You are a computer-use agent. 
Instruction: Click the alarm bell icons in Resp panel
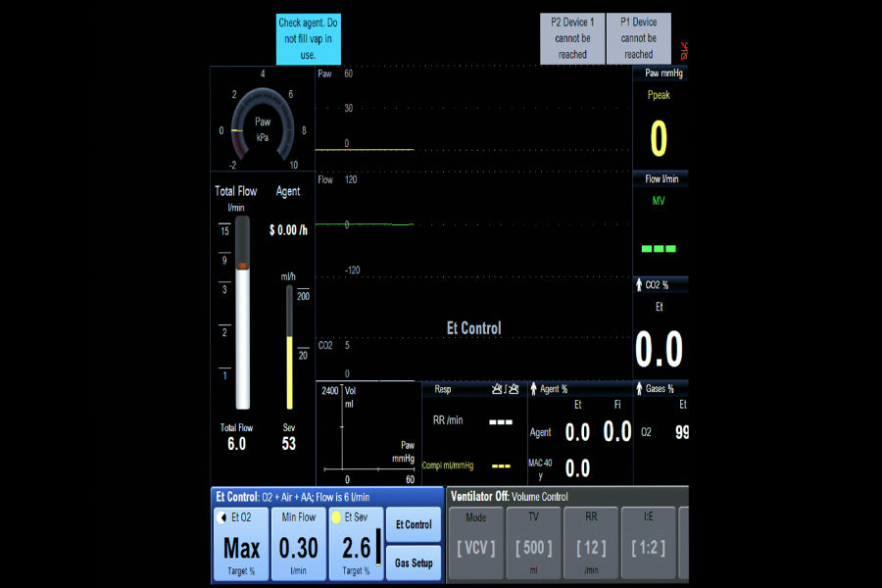click(506, 389)
